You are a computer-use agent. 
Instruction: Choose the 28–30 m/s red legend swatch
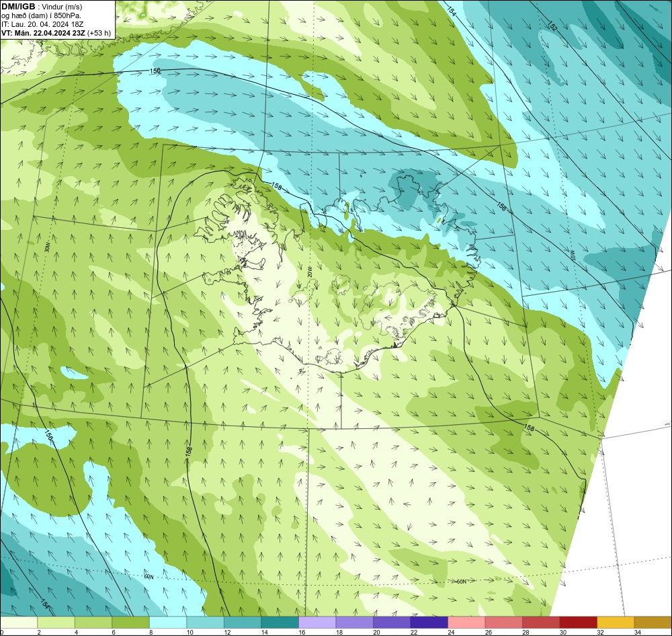coord(541,623)
